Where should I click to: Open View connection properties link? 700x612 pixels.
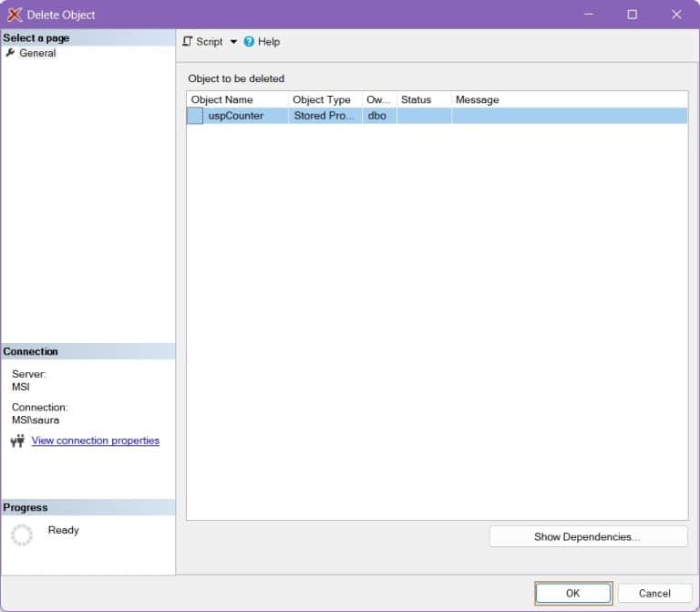(x=96, y=441)
